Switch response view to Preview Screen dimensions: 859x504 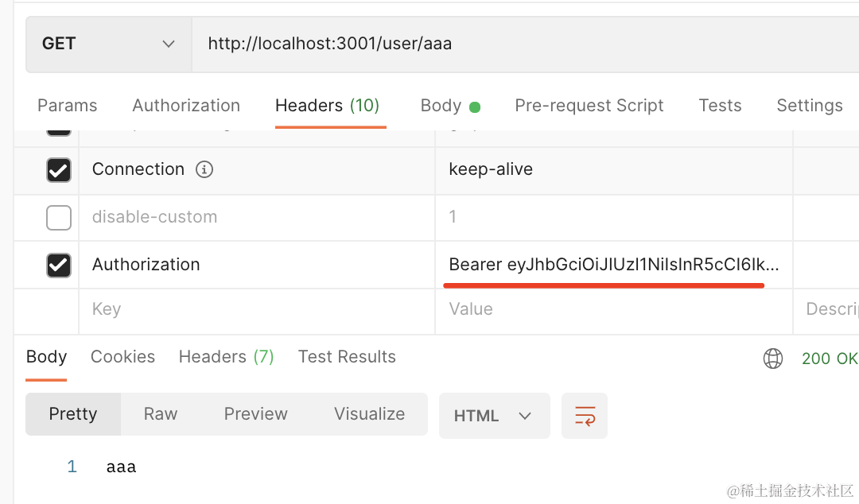click(x=255, y=414)
